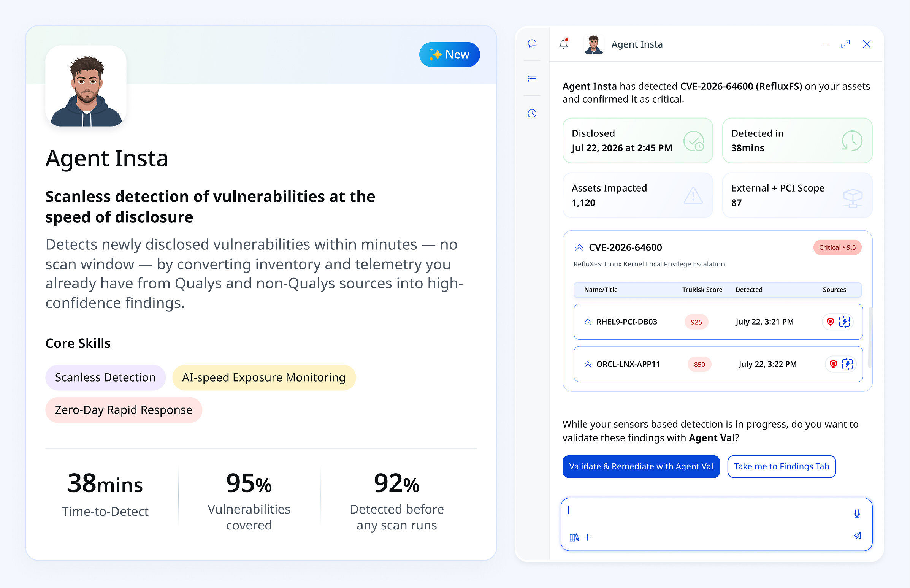
Task: Click the RHEL9-PCI-DB03 asset name
Action: click(627, 322)
